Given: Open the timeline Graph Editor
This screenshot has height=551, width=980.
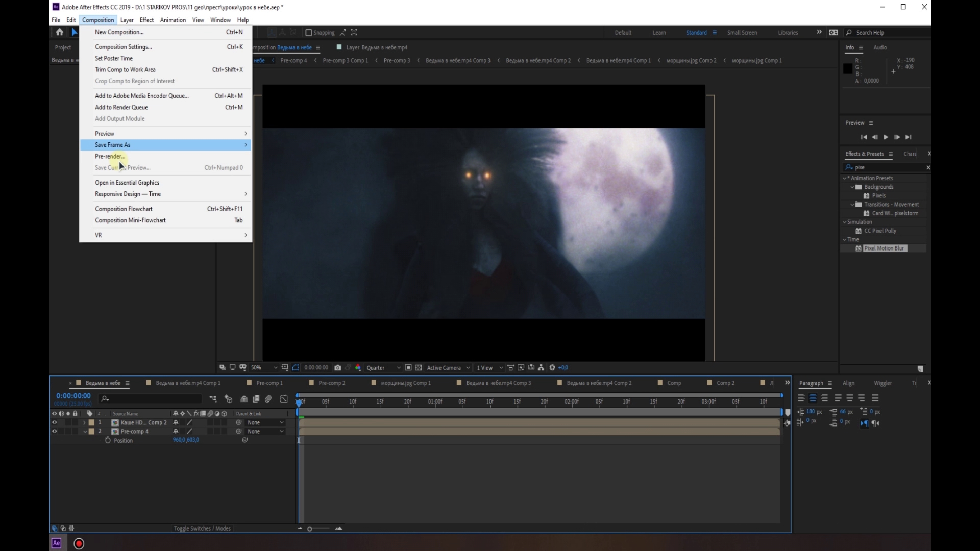Looking at the screenshot, I should tap(284, 399).
